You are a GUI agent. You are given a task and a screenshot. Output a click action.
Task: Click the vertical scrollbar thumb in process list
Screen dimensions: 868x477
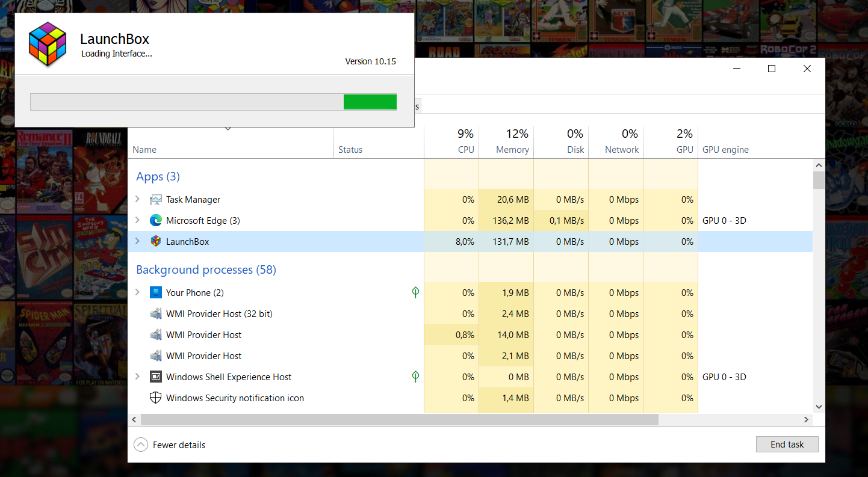point(819,180)
